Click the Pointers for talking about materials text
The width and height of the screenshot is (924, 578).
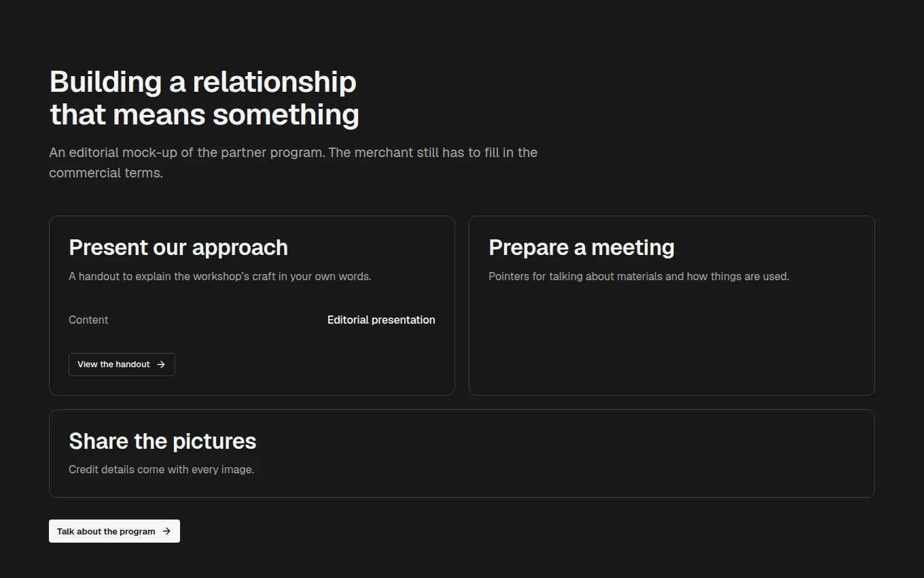[639, 277]
